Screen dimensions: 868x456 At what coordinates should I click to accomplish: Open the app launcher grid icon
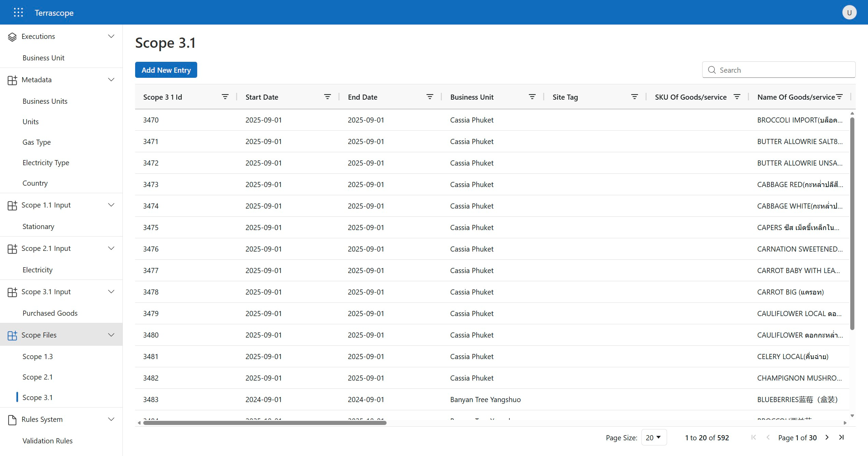(x=18, y=13)
